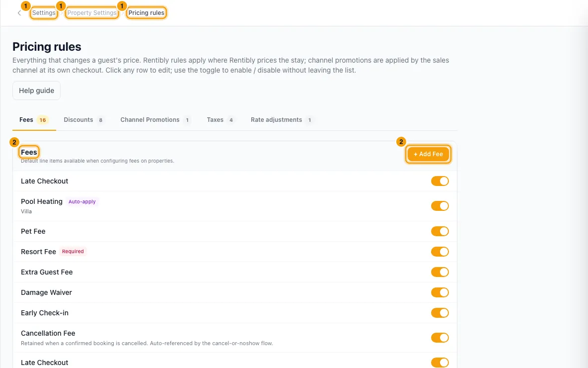
Task: Turn off the Pet Fee toggle
Action: pos(440,231)
